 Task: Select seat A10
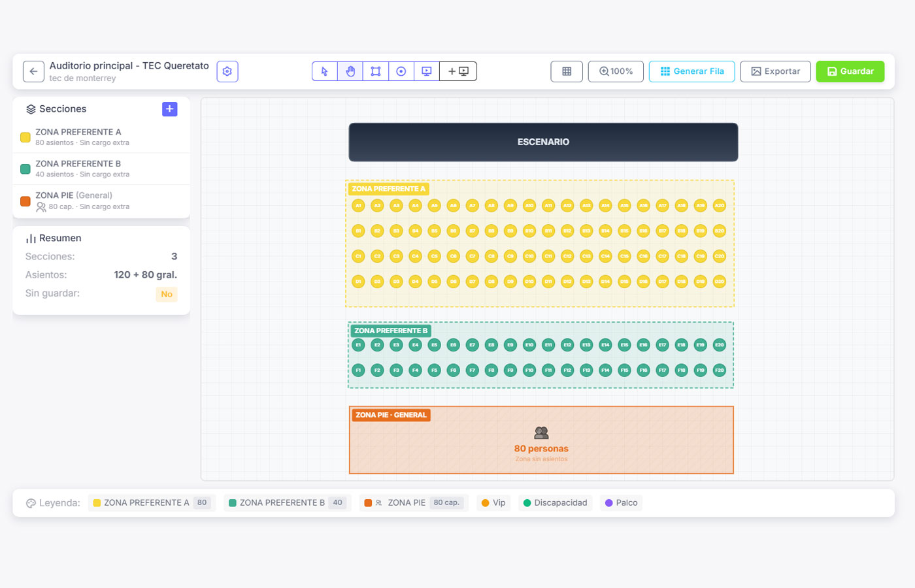[529, 206]
